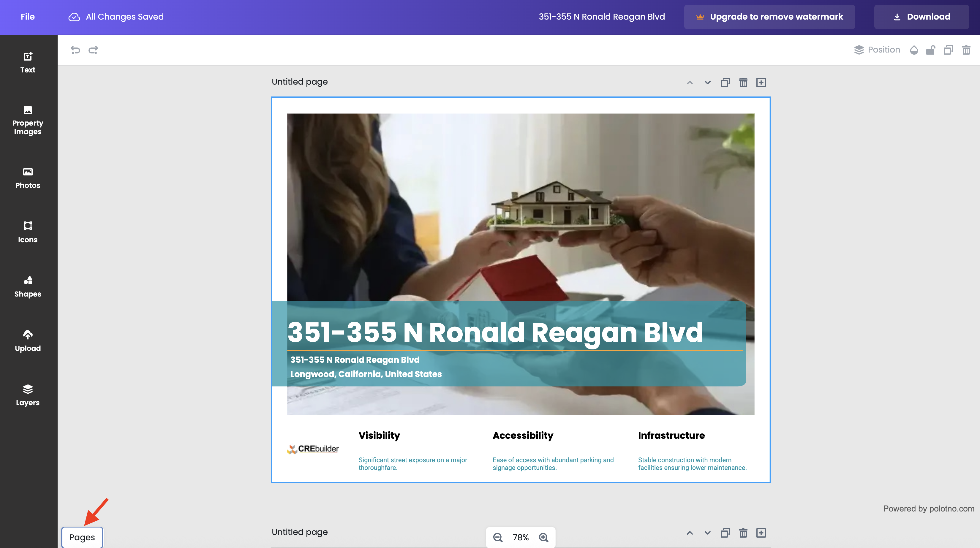Toggle the lock icon in top toolbar

click(x=930, y=50)
